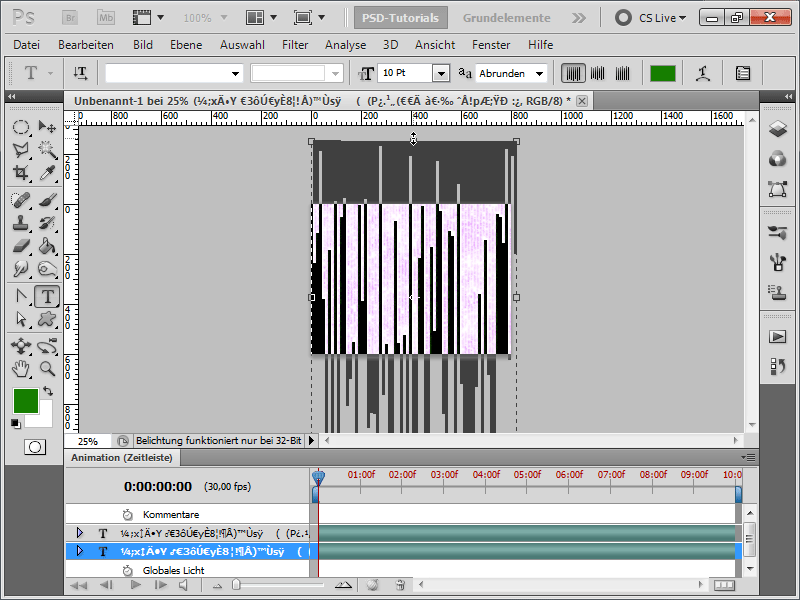Screen dimensions: 800x600
Task: Select the Paint Bucket tool
Action: pyautogui.click(x=47, y=246)
